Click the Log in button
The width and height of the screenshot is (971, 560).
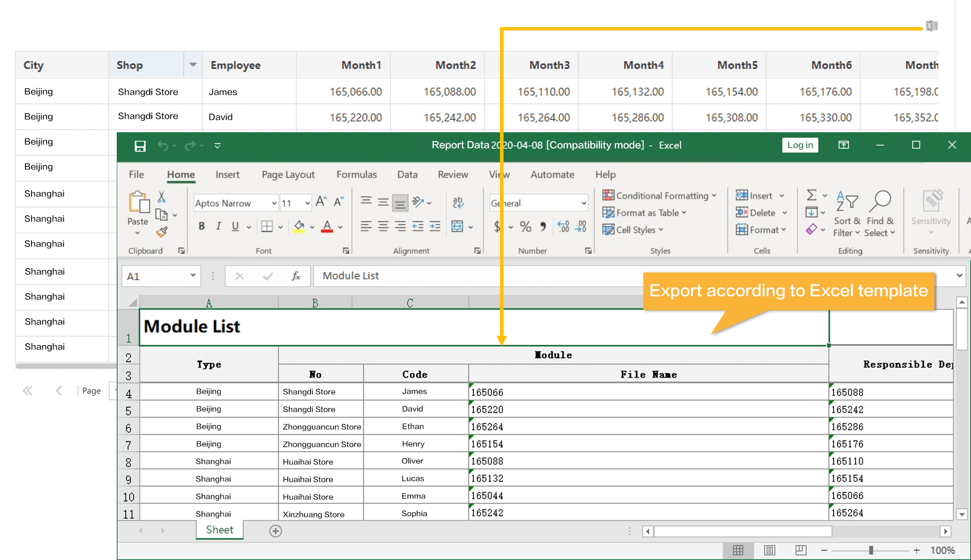coord(800,145)
